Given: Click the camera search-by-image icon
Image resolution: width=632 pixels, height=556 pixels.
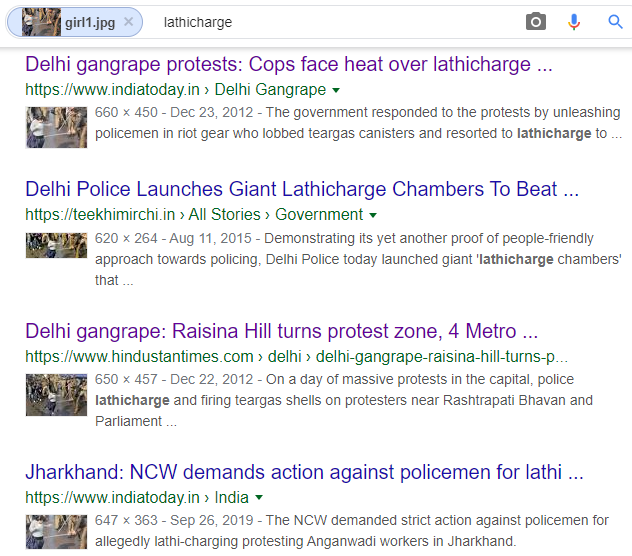Looking at the screenshot, I should click(536, 22).
